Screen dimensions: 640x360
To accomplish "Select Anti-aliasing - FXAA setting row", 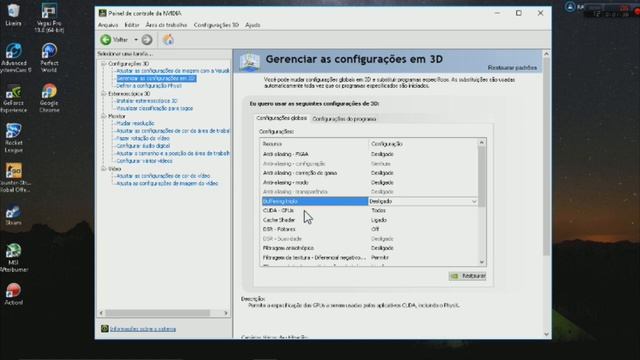I will (x=369, y=154).
